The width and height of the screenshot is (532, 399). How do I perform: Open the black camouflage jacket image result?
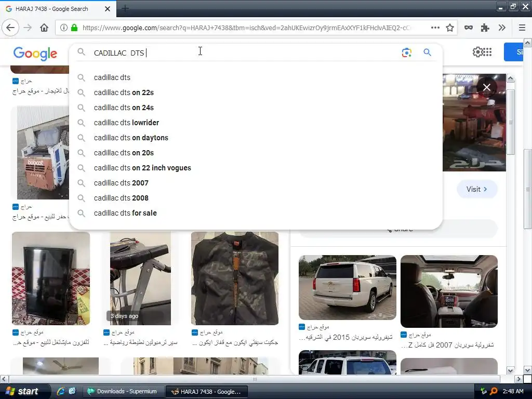point(235,278)
